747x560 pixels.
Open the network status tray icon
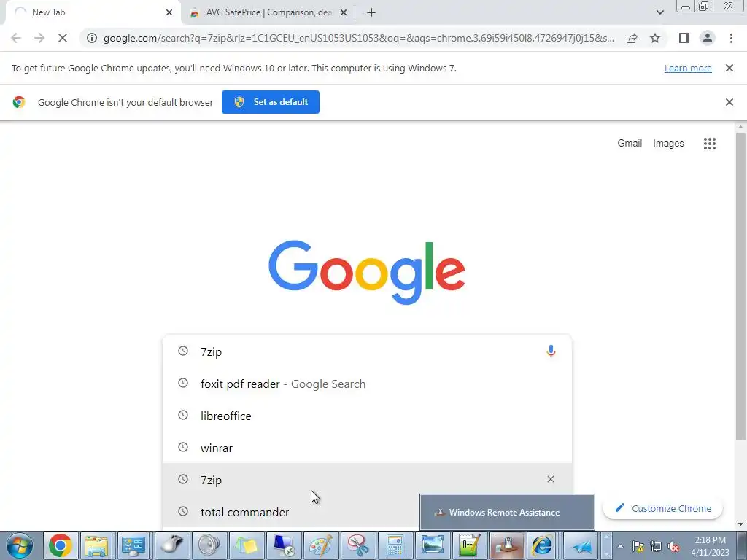(x=656, y=547)
